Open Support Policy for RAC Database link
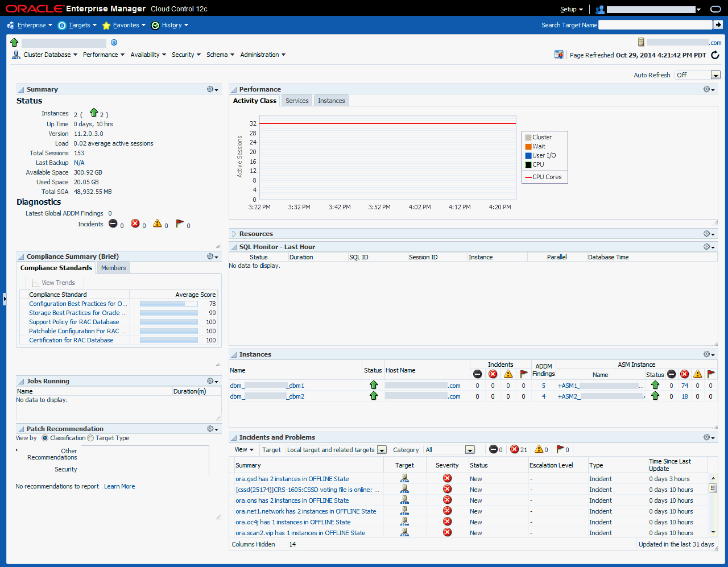 pos(74,322)
